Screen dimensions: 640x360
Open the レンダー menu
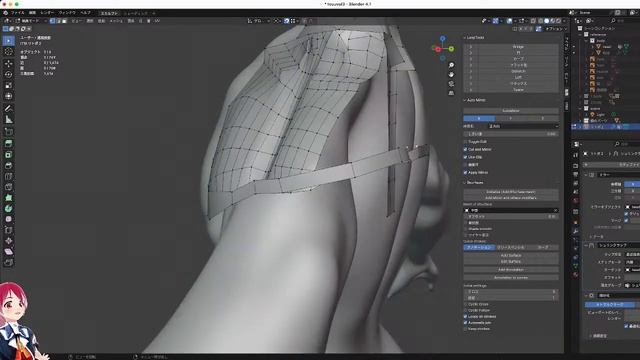47,13
